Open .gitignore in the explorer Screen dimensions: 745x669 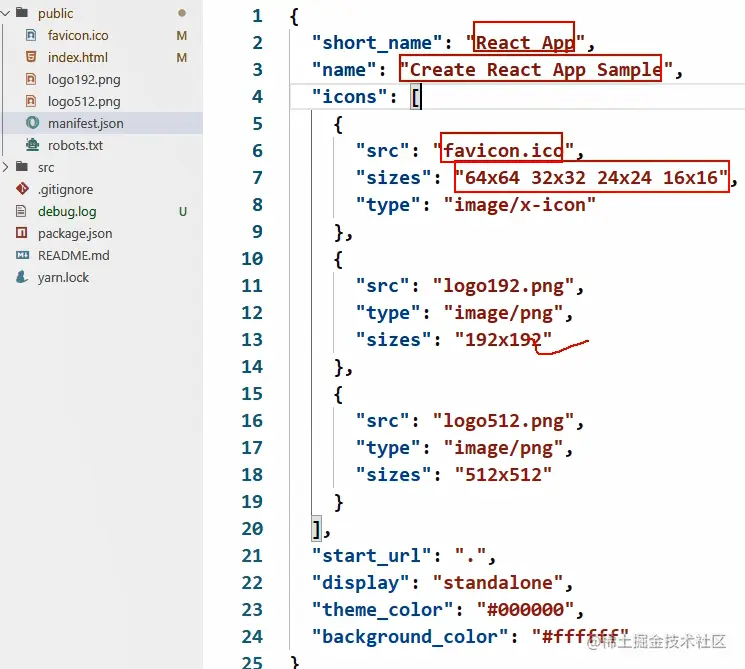[66, 190]
